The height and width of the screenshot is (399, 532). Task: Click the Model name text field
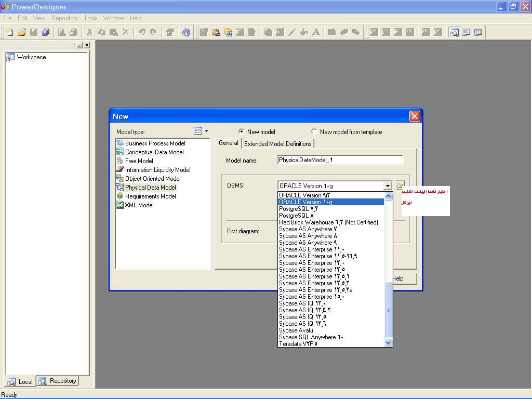(340, 160)
